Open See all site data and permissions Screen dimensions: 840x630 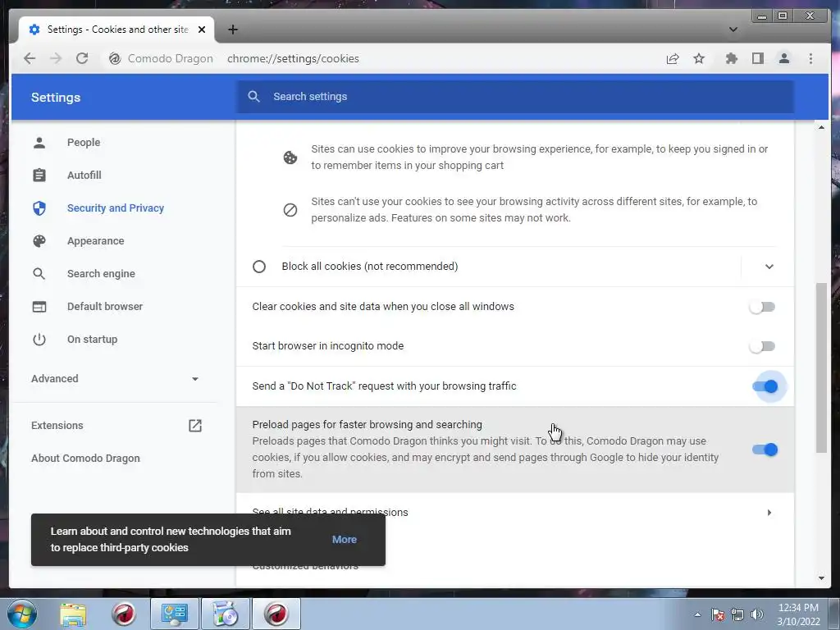tap(515, 512)
